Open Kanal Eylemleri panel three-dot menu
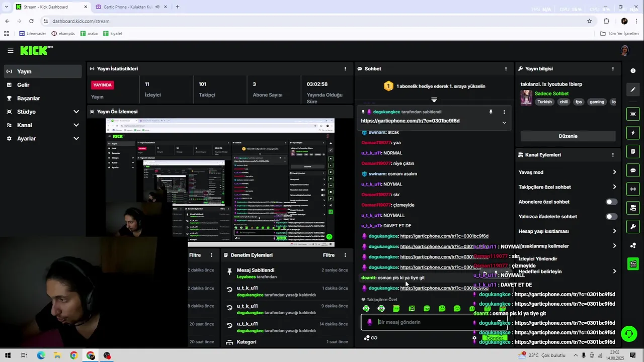Image resolution: width=644 pixels, height=362 pixels. (x=613, y=155)
